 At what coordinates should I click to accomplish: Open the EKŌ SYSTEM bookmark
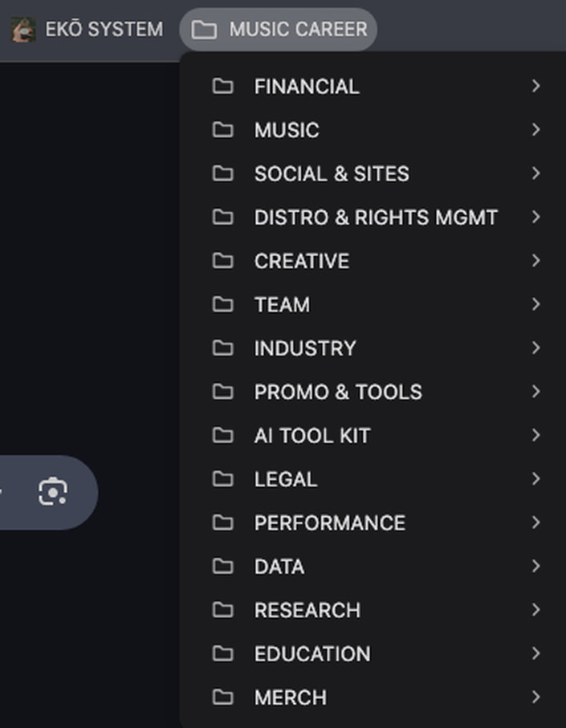[x=88, y=29]
